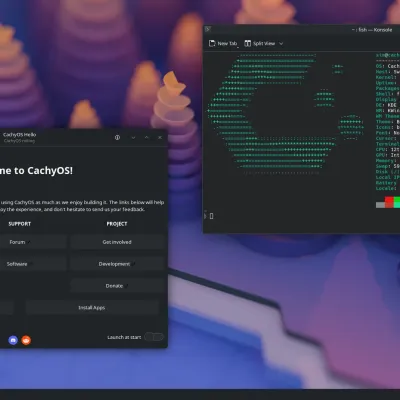Click the gray color block in the terminal
The height and width of the screenshot is (400, 400).
pos(380,205)
